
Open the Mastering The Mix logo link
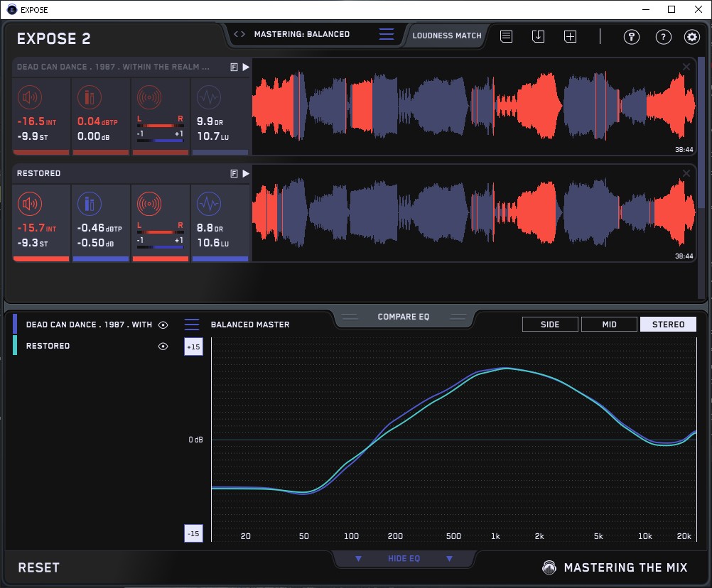tap(615, 567)
